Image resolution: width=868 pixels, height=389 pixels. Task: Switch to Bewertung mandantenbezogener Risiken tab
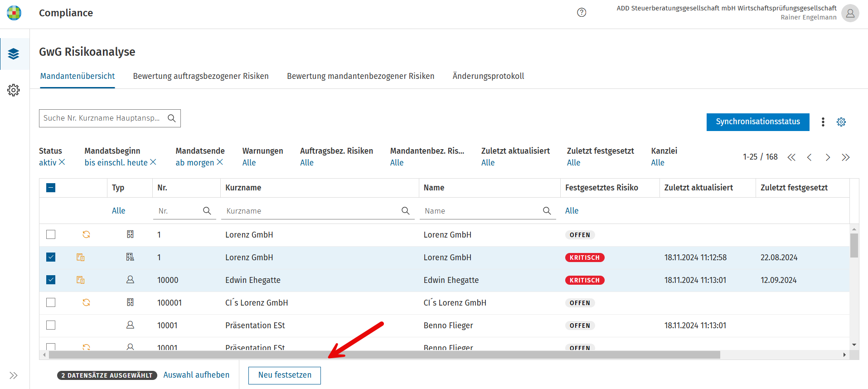(361, 76)
